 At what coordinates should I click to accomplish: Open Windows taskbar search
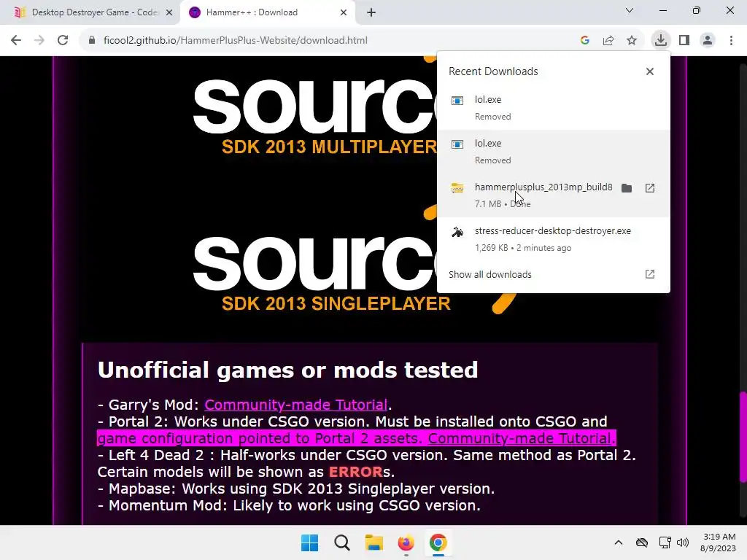[341, 542]
